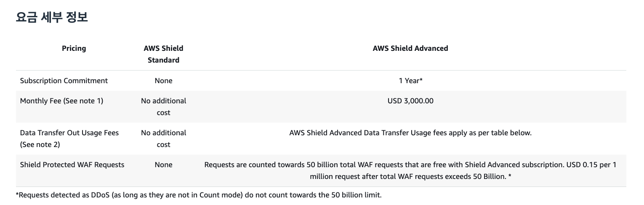Click the 'AWS Shield Standard' column header

point(163,54)
